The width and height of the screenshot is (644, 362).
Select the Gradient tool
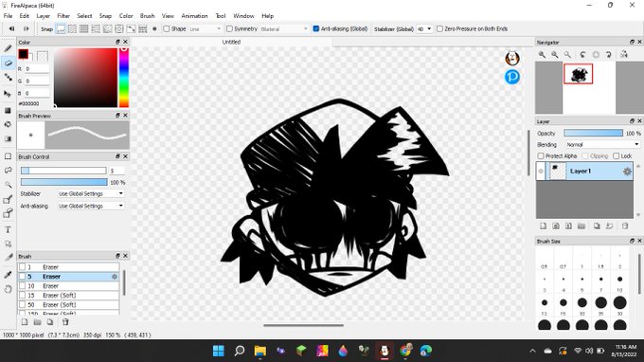[x=8, y=139]
